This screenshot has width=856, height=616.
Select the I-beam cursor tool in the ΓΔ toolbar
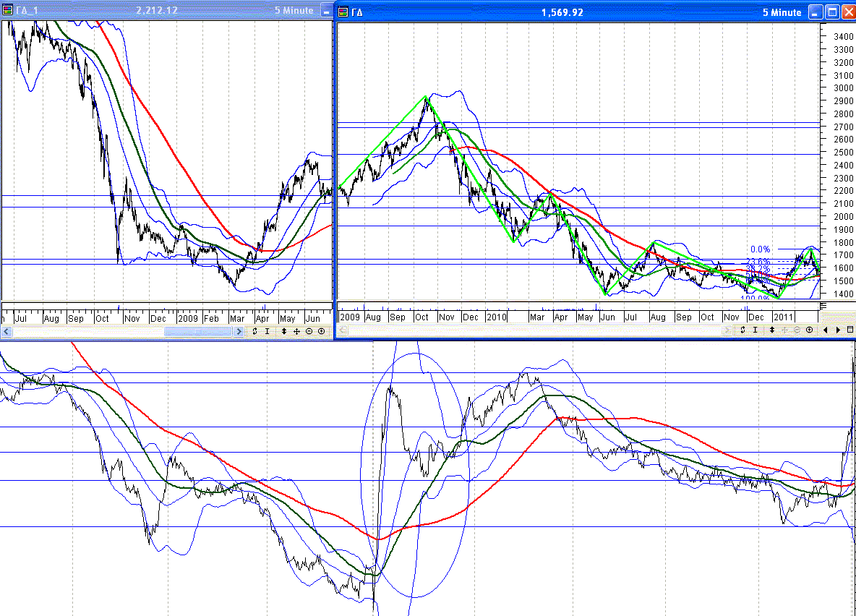coord(756,330)
